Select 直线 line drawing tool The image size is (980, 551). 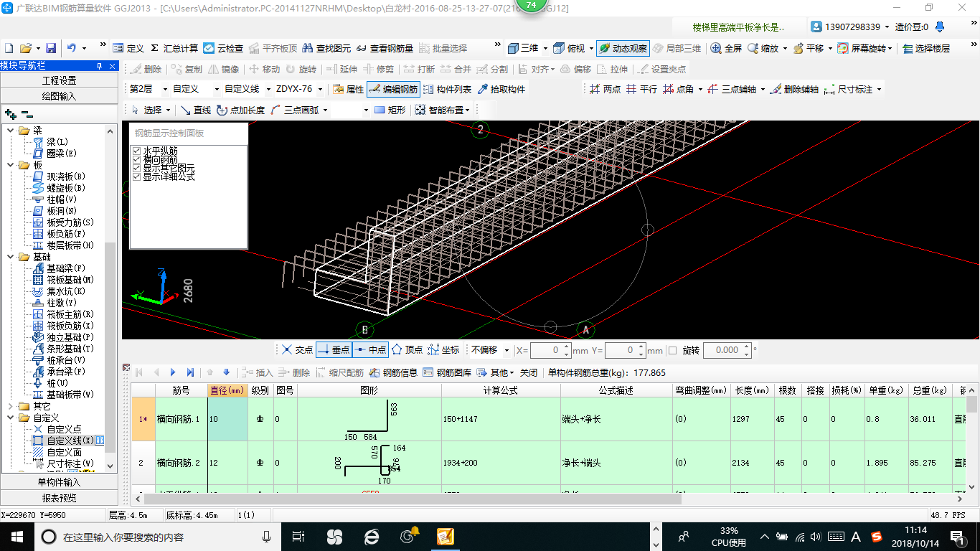(x=195, y=110)
